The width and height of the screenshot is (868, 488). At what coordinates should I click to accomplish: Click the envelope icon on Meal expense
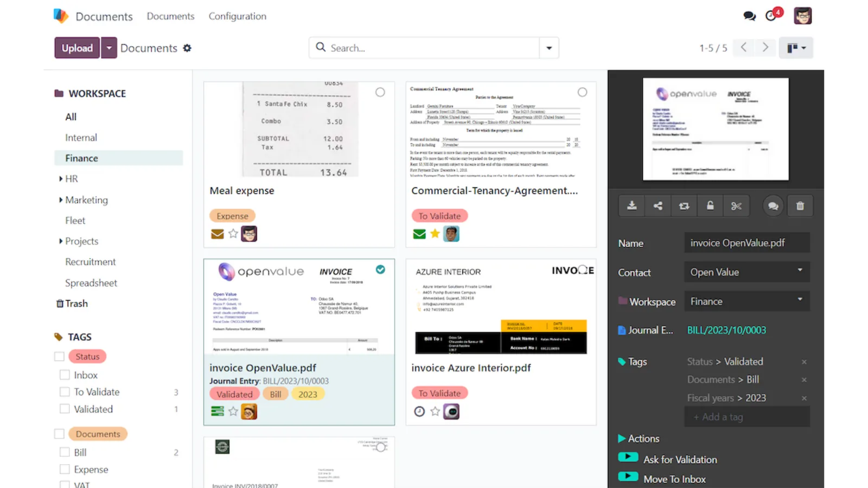coord(218,234)
